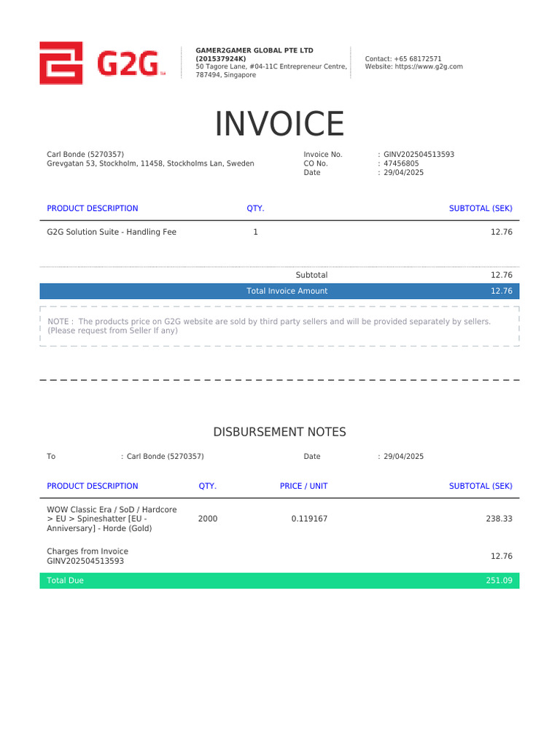Select invoice number GINV202504513593 in header
The height and width of the screenshot is (747, 560).
419,155
